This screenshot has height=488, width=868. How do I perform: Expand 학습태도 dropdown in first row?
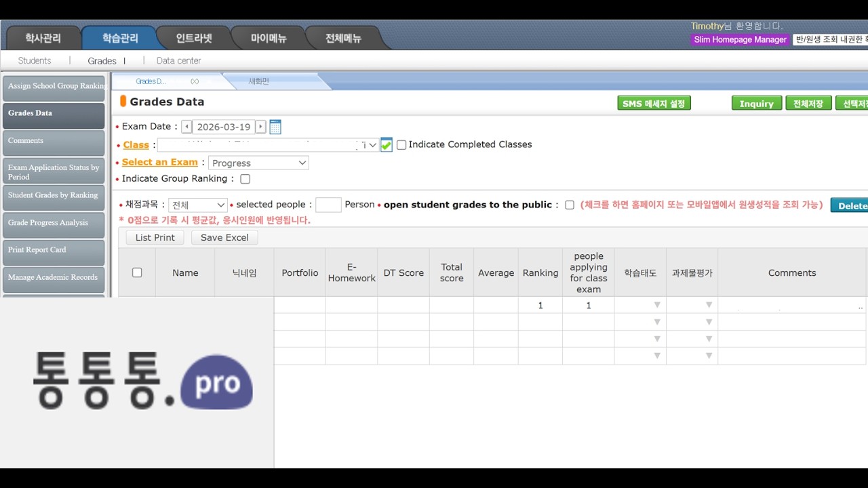point(656,305)
